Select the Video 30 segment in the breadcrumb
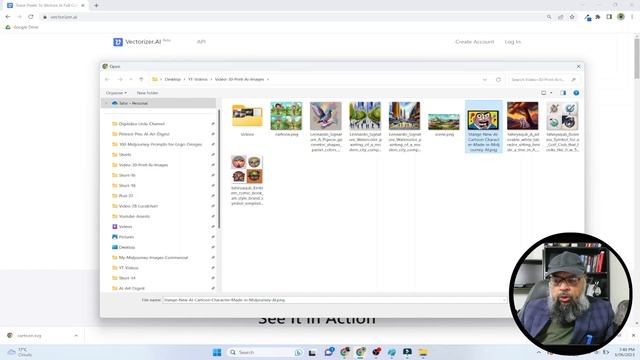The height and width of the screenshot is (360, 640). tap(239, 80)
